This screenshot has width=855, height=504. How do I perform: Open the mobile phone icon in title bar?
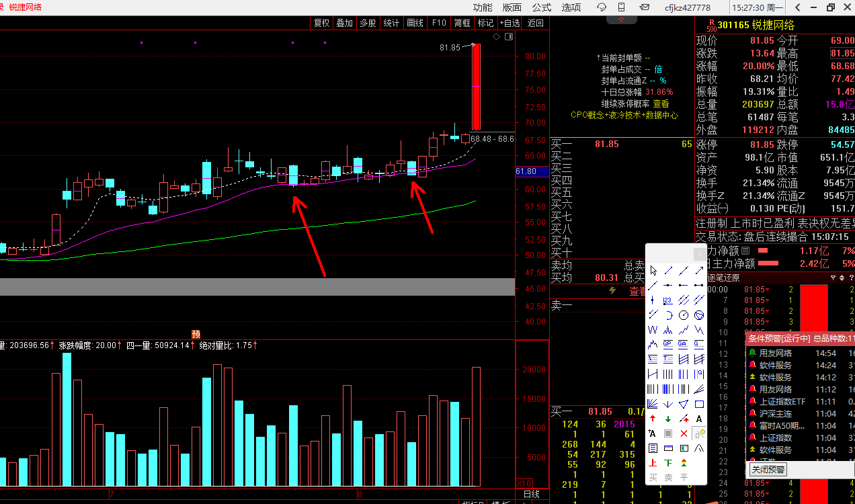(x=622, y=7)
